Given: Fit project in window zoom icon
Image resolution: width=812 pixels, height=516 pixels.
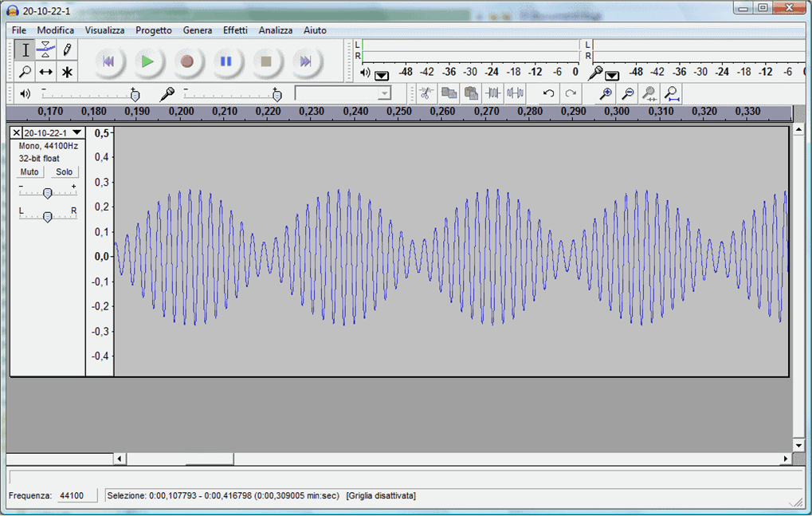Looking at the screenshot, I should coord(672,93).
